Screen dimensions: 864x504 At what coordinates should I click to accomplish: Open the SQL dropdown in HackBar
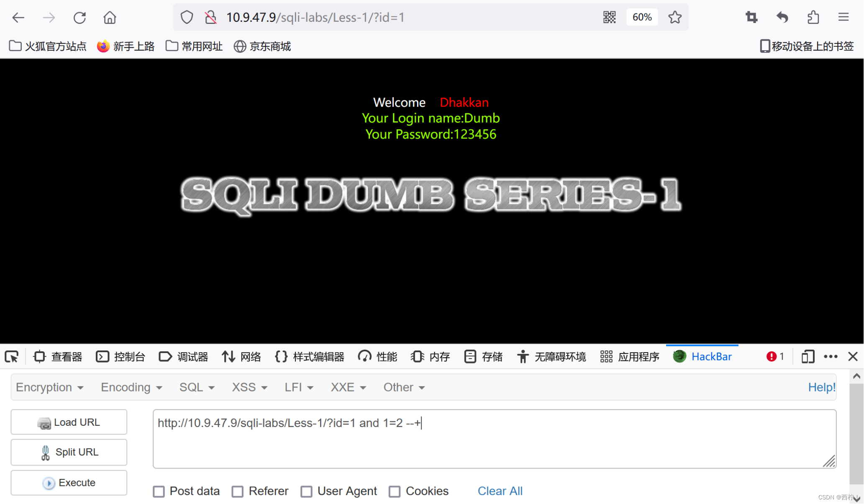197,387
